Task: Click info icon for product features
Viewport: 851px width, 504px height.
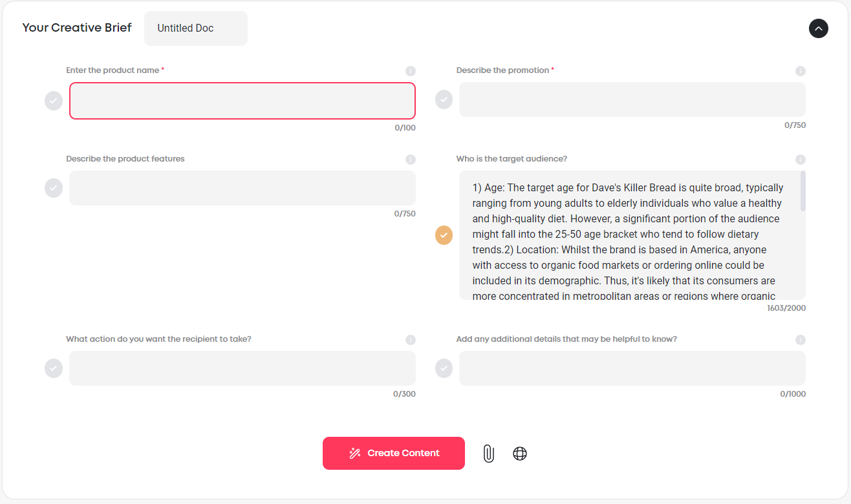Action: (x=411, y=160)
